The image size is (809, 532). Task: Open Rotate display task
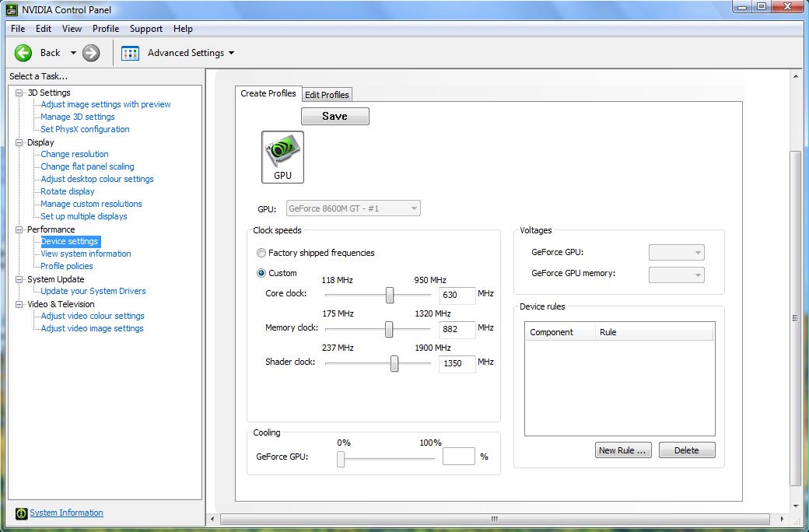pos(68,191)
